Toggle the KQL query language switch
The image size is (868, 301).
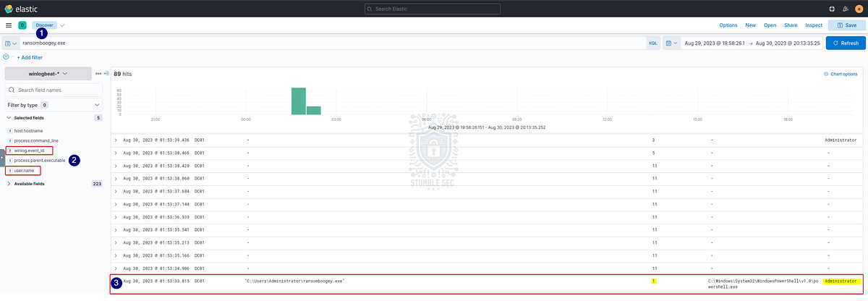[x=652, y=43]
